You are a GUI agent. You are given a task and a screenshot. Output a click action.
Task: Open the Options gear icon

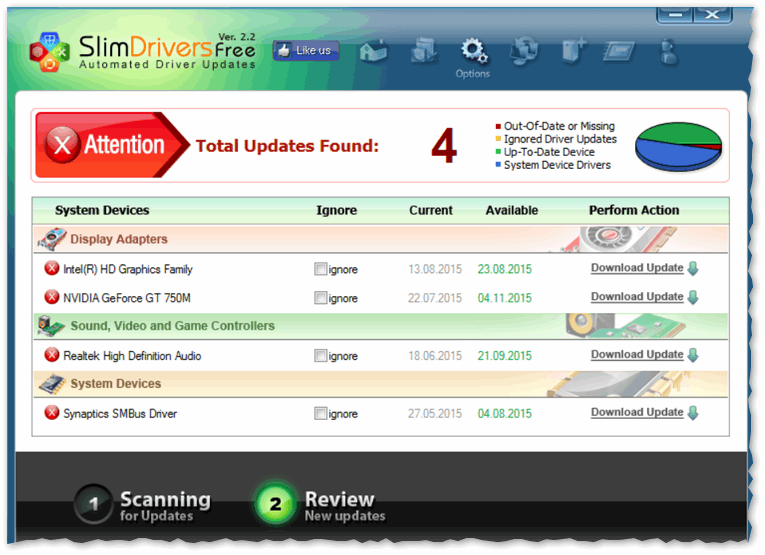[474, 51]
